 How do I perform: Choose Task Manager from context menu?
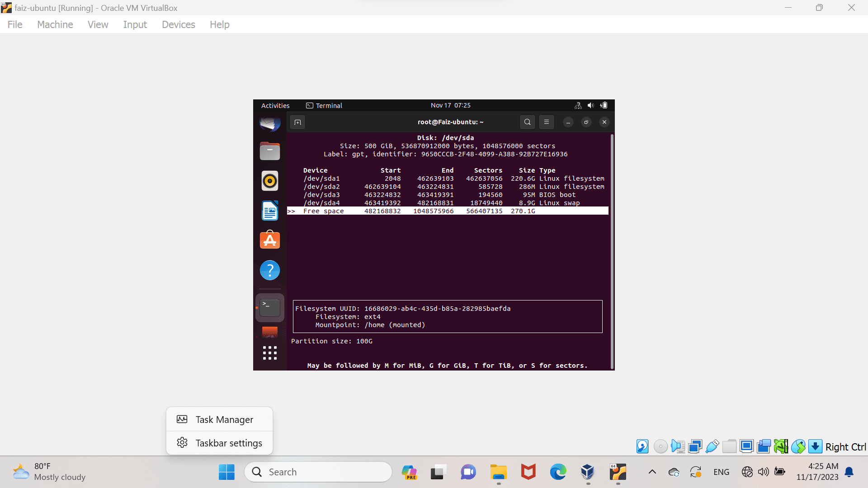click(x=219, y=419)
